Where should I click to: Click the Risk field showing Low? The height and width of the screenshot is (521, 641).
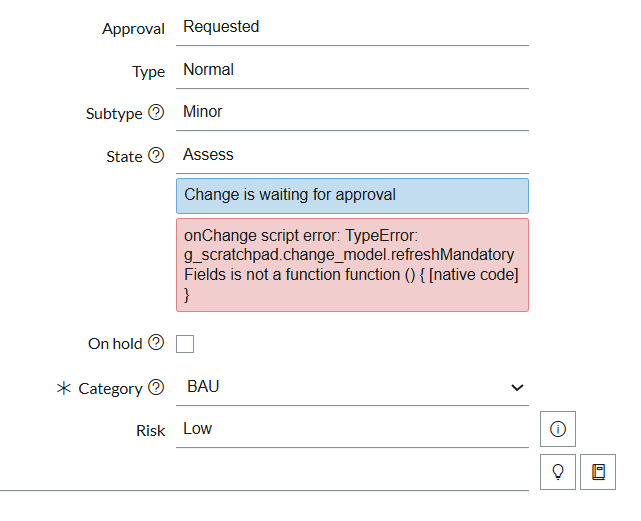(352, 429)
